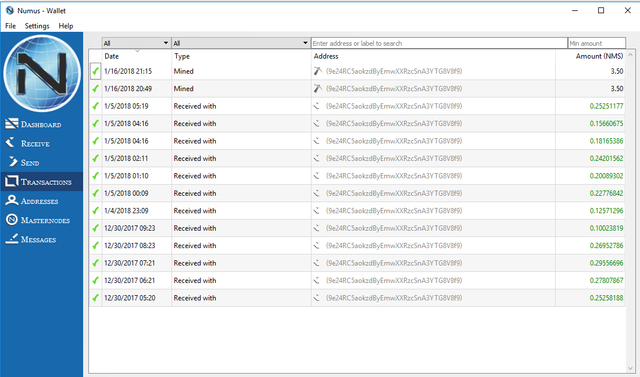Select amount 0.26952786
Image resolution: width=640 pixels, height=377 pixels.
[x=606, y=246]
